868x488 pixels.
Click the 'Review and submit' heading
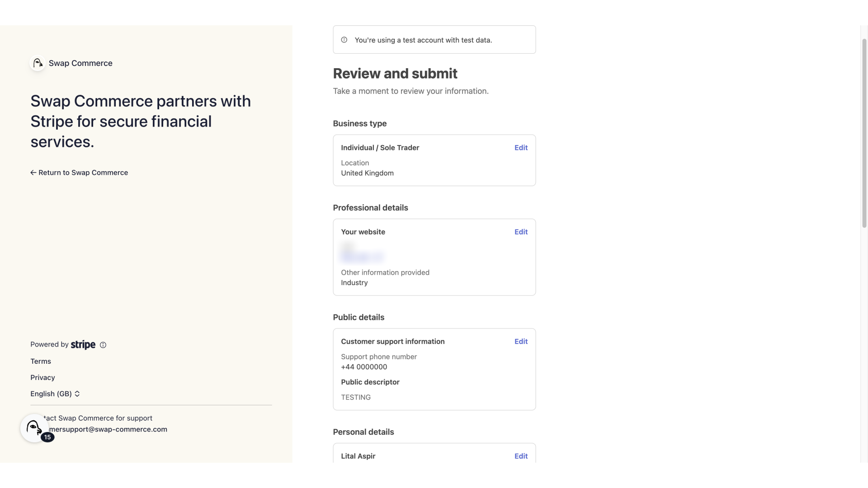[395, 74]
